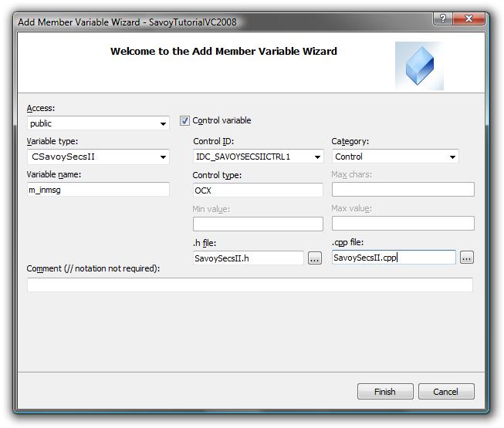This screenshot has height=428, width=504.
Task: Browse for the .cpp file
Action: (x=466, y=258)
